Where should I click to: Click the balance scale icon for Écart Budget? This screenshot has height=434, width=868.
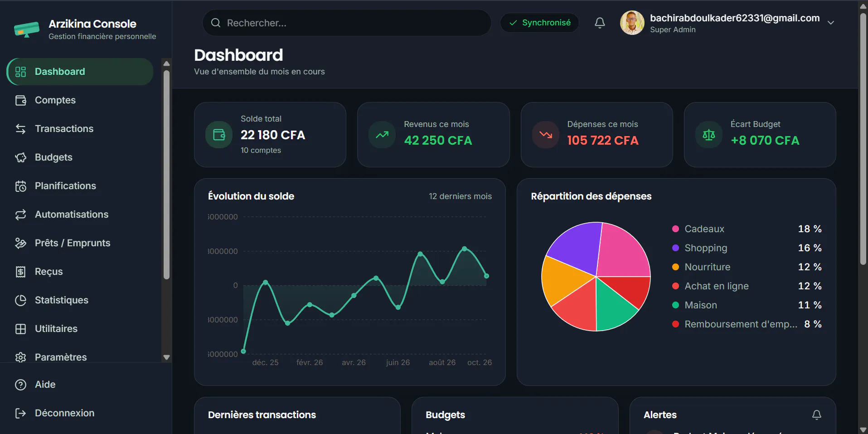pos(709,135)
